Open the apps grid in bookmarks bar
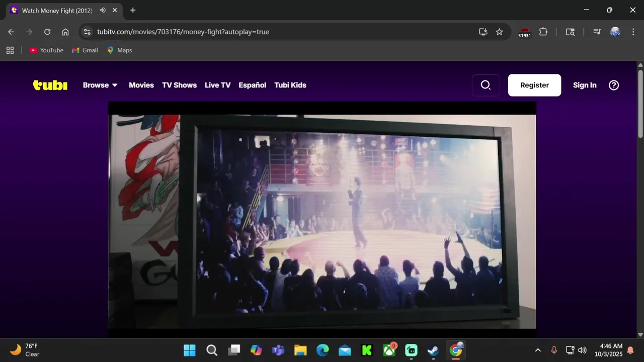 point(10,50)
